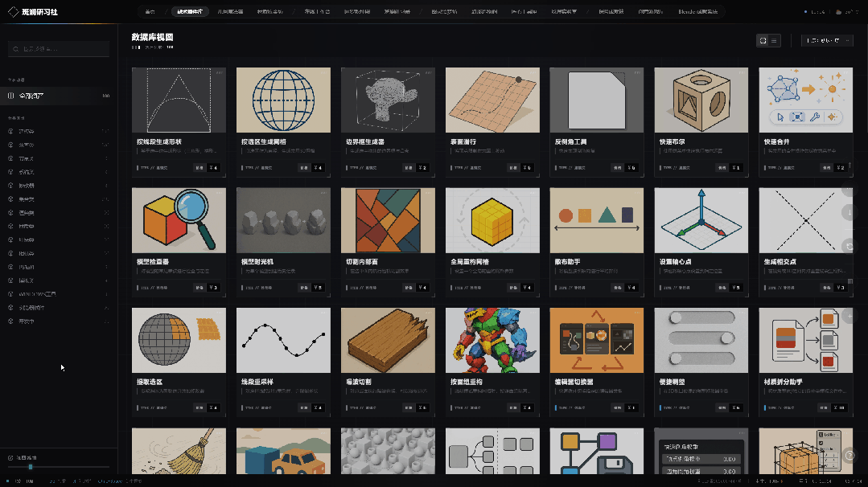Click the 快速合并 card title
Viewport: 868px width, 487px height.
(x=776, y=142)
